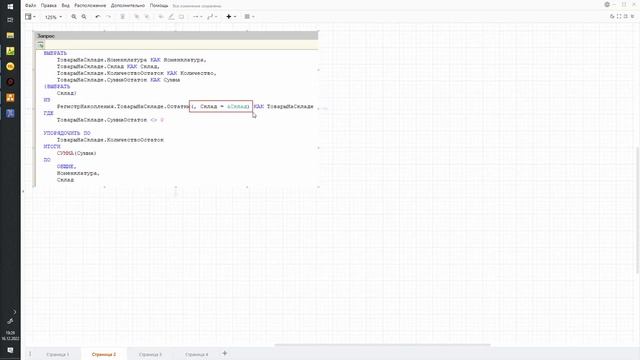
Task: Open the Вид menu
Action: [x=65, y=6]
